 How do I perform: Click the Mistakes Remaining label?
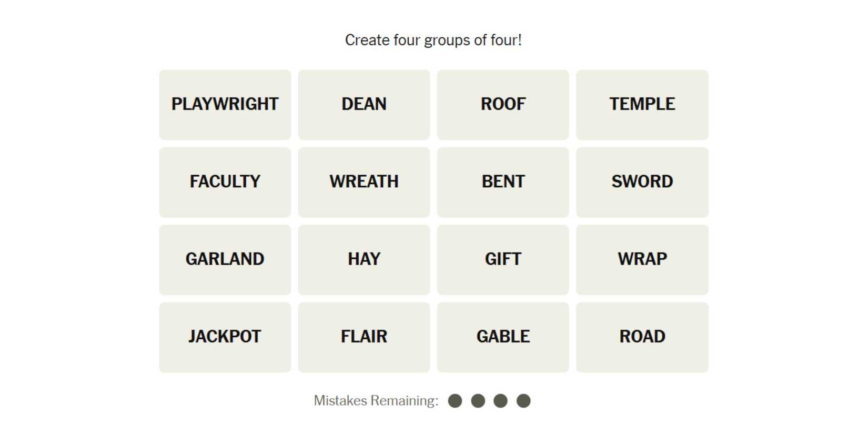376,401
